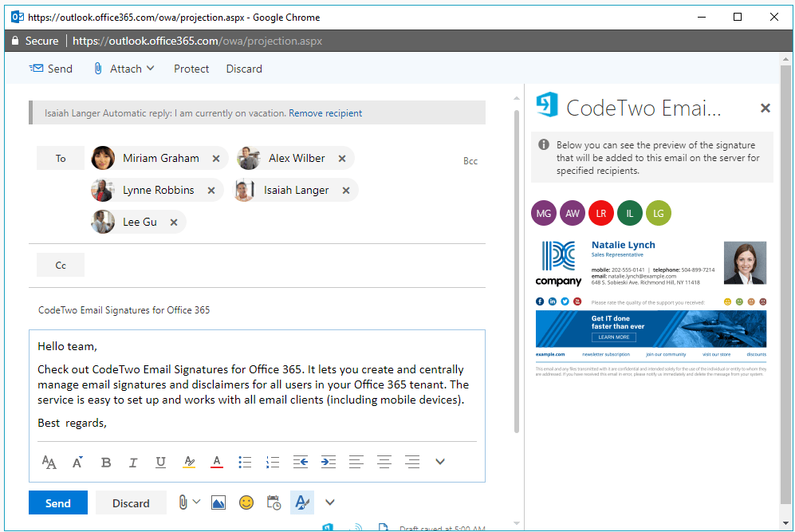The width and height of the screenshot is (795, 532).
Task: Click the calendar scheduling icon
Action: pyautogui.click(x=274, y=502)
